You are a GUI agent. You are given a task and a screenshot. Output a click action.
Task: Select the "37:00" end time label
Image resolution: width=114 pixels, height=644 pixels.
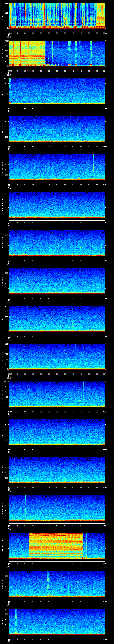(105, 298)
